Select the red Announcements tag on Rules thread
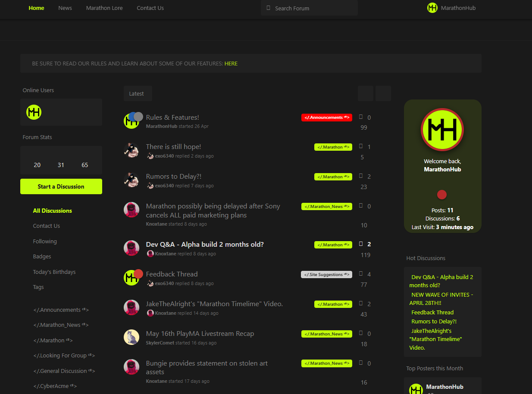532x394 pixels. (x=326, y=118)
